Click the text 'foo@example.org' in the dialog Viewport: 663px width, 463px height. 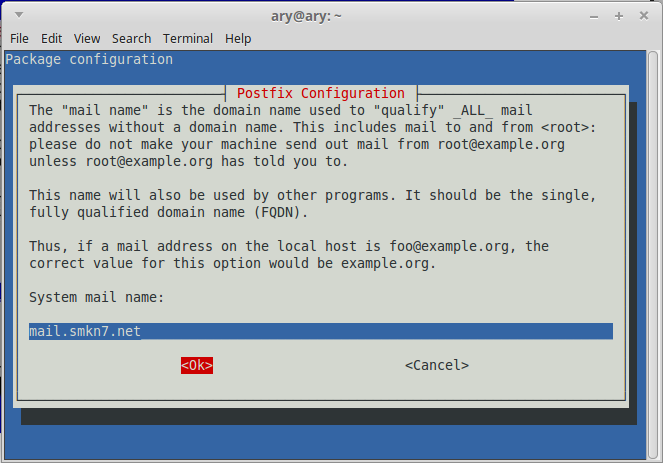point(449,246)
